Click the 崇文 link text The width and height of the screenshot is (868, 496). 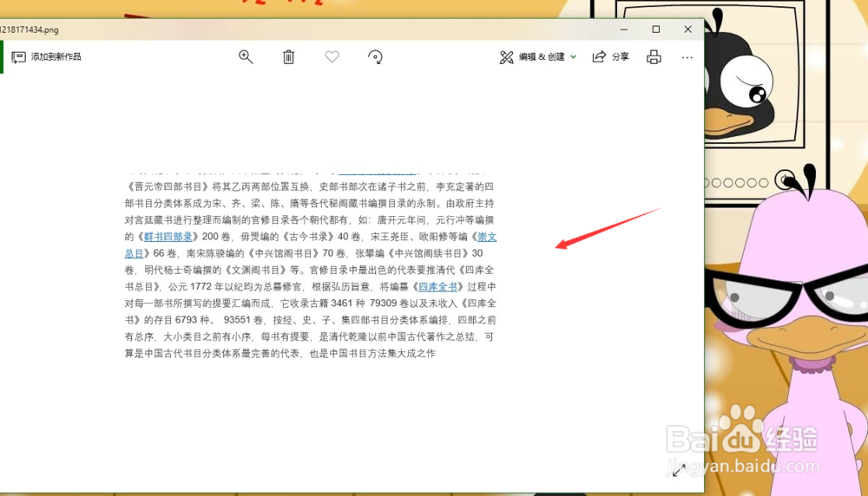487,237
